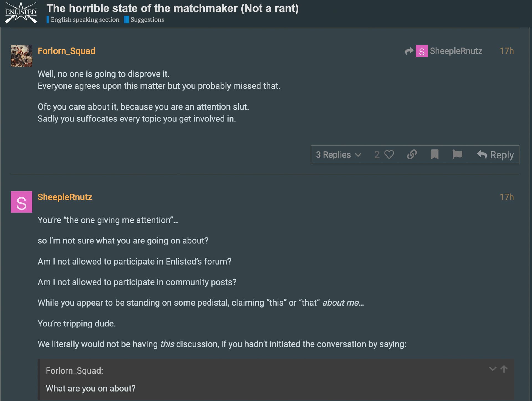Viewport: 532px width, 401px height.
Task: Click the 17h timestamp on first post
Action: tap(507, 51)
